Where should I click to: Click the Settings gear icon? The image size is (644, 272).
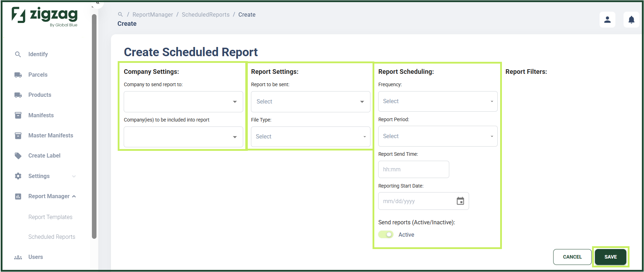pos(18,176)
